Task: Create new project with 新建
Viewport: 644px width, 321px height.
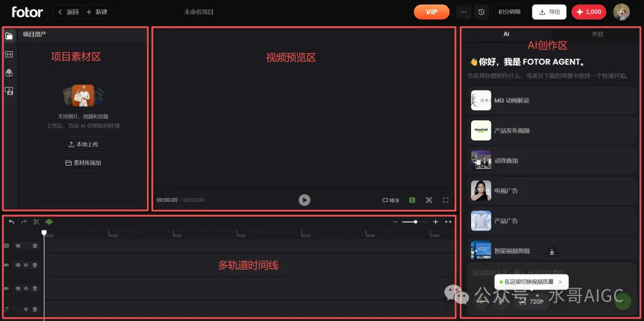Action: [x=97, y=12]
